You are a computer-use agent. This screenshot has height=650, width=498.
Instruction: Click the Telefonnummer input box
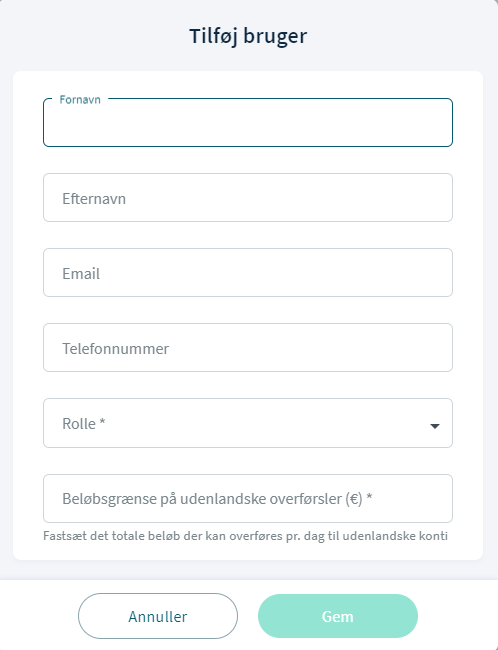[248, 348]
